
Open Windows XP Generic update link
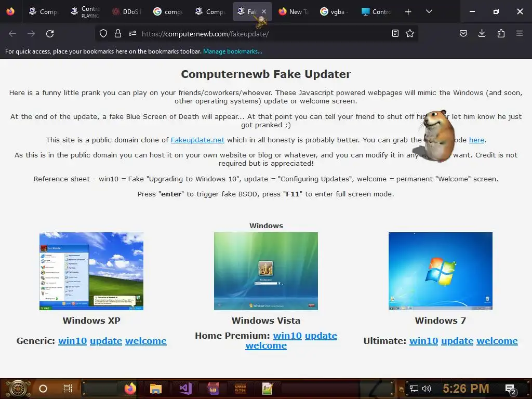click(106, 341)
